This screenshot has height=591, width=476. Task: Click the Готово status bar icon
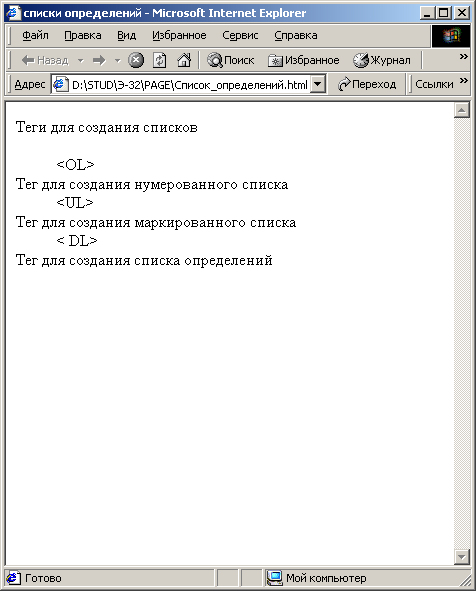pyautogui.click(x=13, y=578)
